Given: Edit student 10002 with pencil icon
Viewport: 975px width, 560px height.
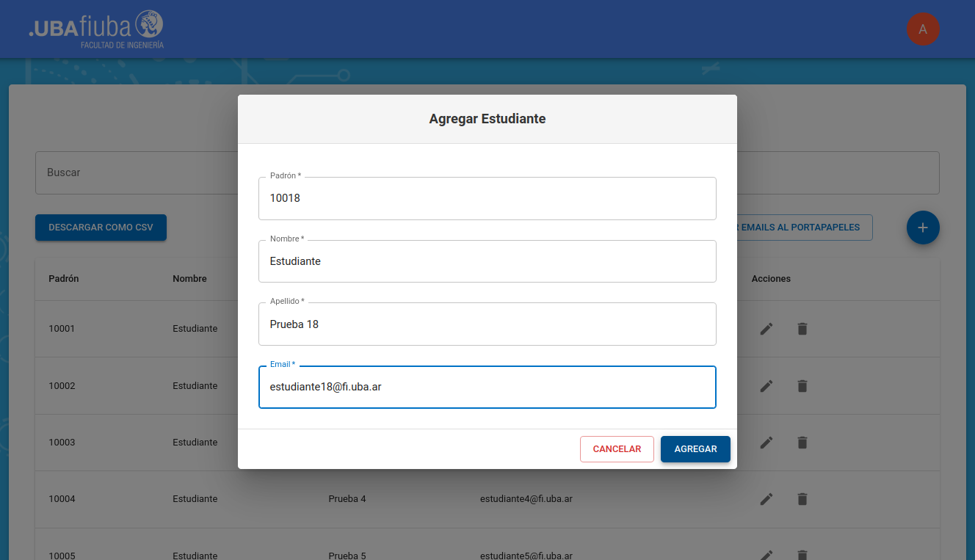Looking at the screenshot, I should (766, 386).
